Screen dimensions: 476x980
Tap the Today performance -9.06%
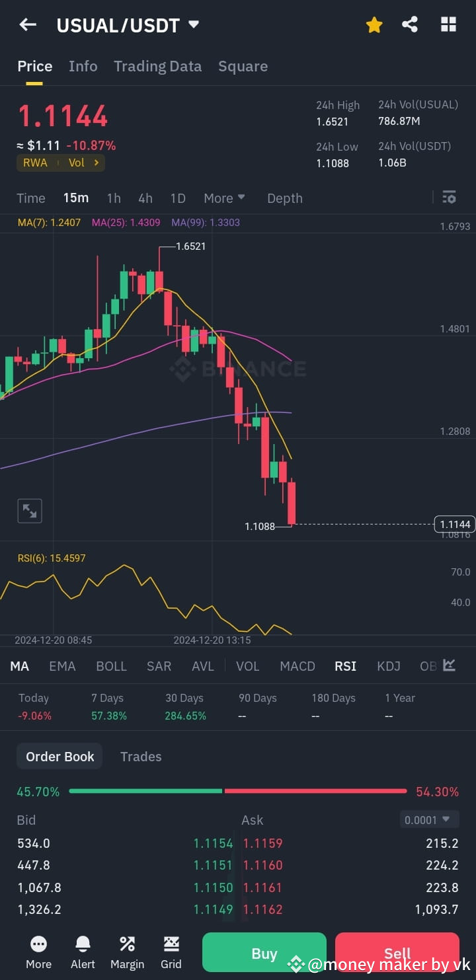34,716
